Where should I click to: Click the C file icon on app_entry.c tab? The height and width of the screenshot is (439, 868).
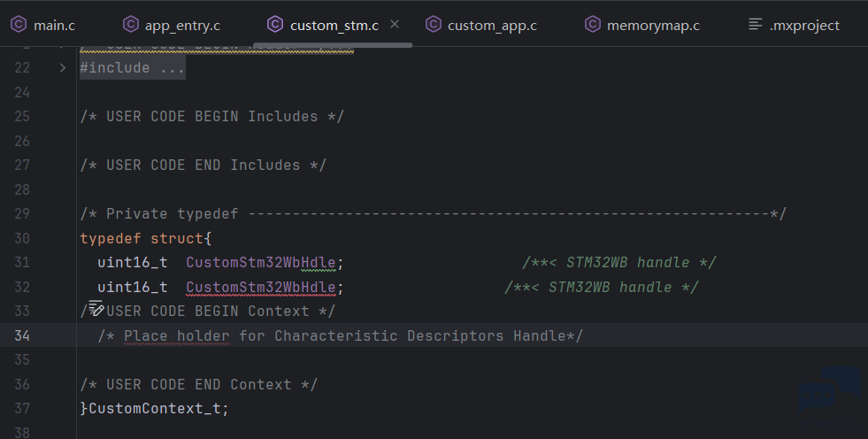pos(131,25)
